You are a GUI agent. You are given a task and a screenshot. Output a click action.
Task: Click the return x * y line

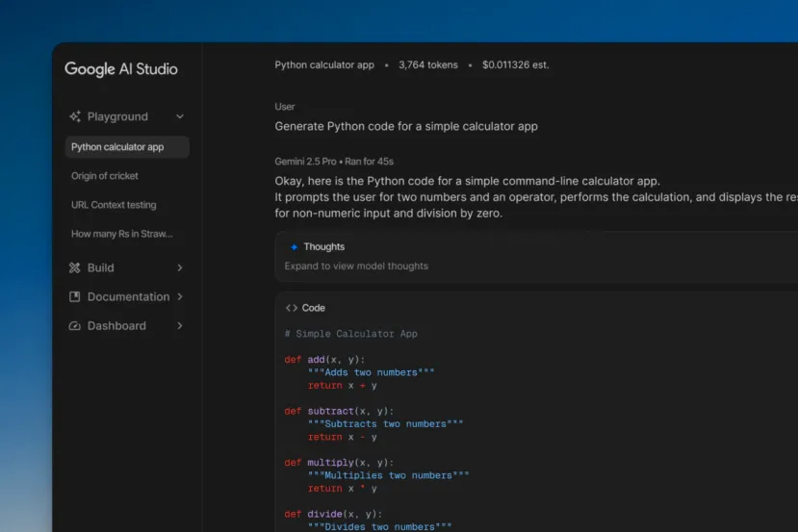[342, 489]
